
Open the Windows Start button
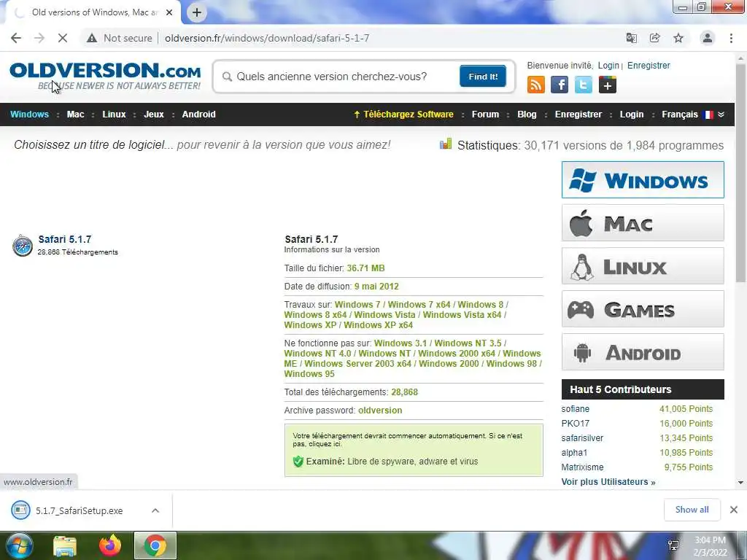click(18, 545)
